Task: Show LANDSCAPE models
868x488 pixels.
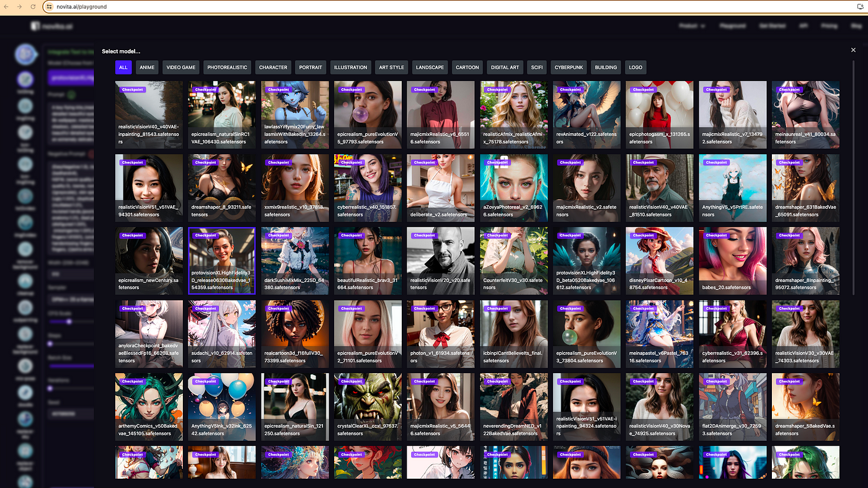Action: (x=430, y=68)
